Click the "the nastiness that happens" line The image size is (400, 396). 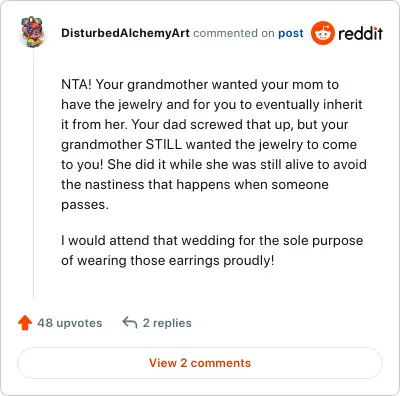(x=195, y=184)
